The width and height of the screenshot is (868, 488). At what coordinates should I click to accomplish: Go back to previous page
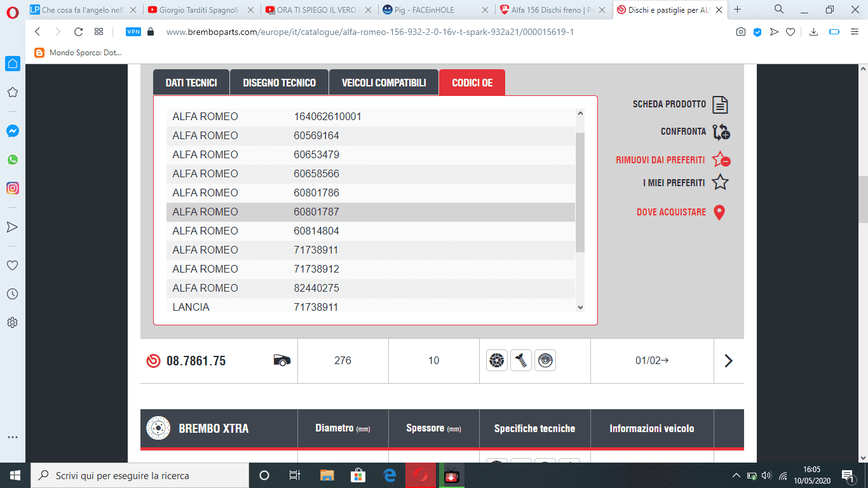tap(37, 32)
